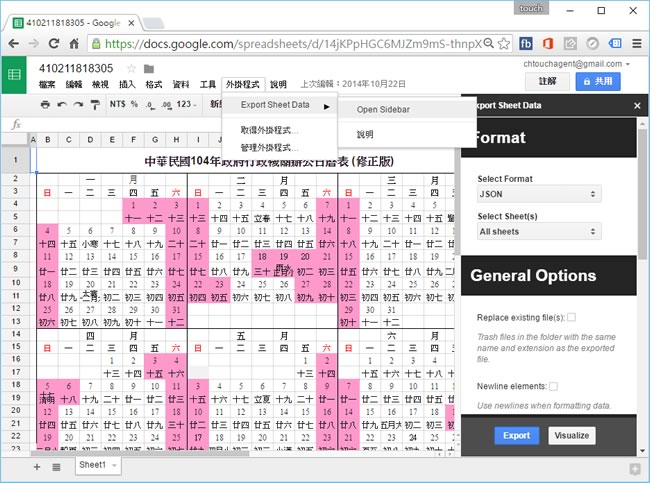
Task: Increase decimal places
Action: tap(167, 105)
